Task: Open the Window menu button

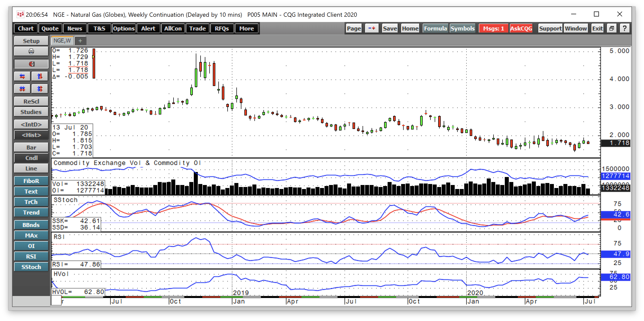Action: click(576, 28)
